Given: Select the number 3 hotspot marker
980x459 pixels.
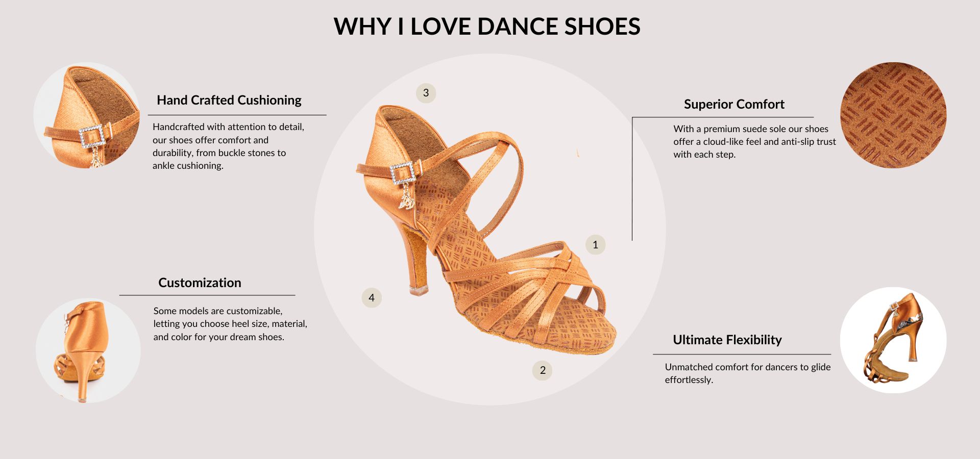Looking at the screenshot, I should [426, 93].
